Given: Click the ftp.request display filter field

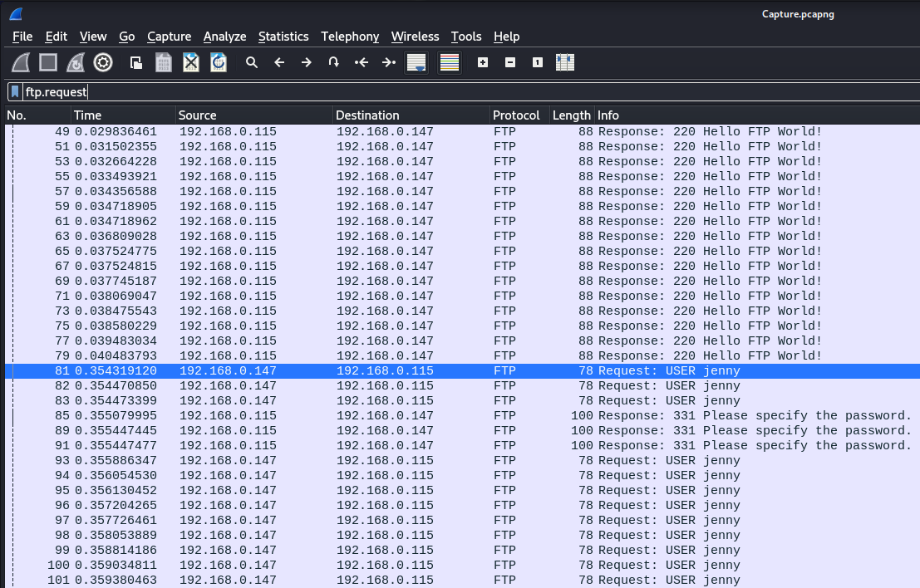Looking at the screenshot, I should pos(416,92).
